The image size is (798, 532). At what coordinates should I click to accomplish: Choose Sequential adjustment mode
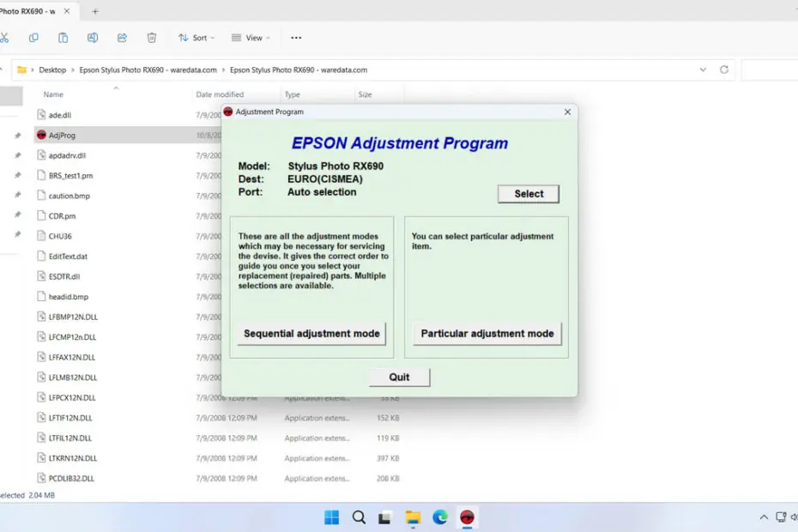click(x=311, y=334)
